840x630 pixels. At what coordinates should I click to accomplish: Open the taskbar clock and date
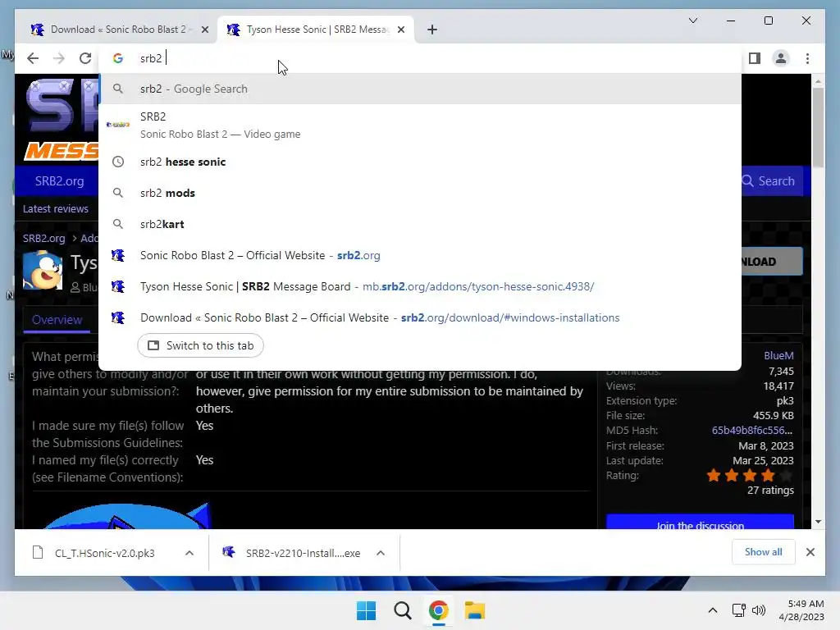point(801,610)
